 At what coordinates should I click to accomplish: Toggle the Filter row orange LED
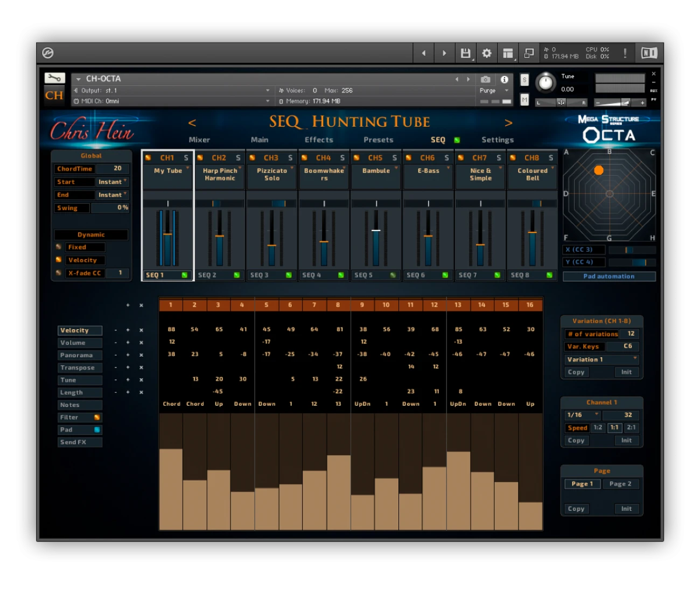pos(97,418)
